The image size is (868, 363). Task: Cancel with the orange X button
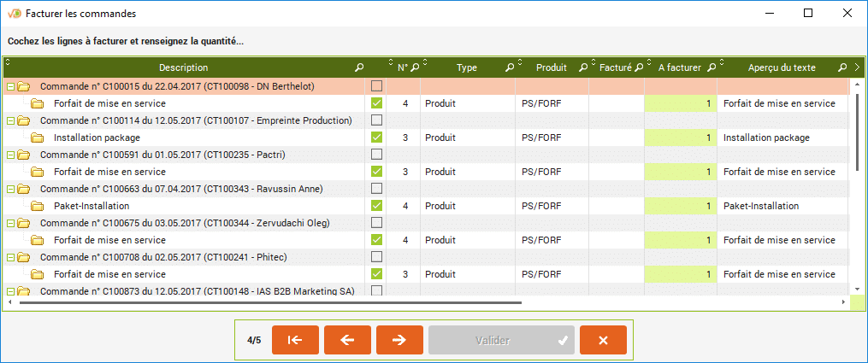603,340
